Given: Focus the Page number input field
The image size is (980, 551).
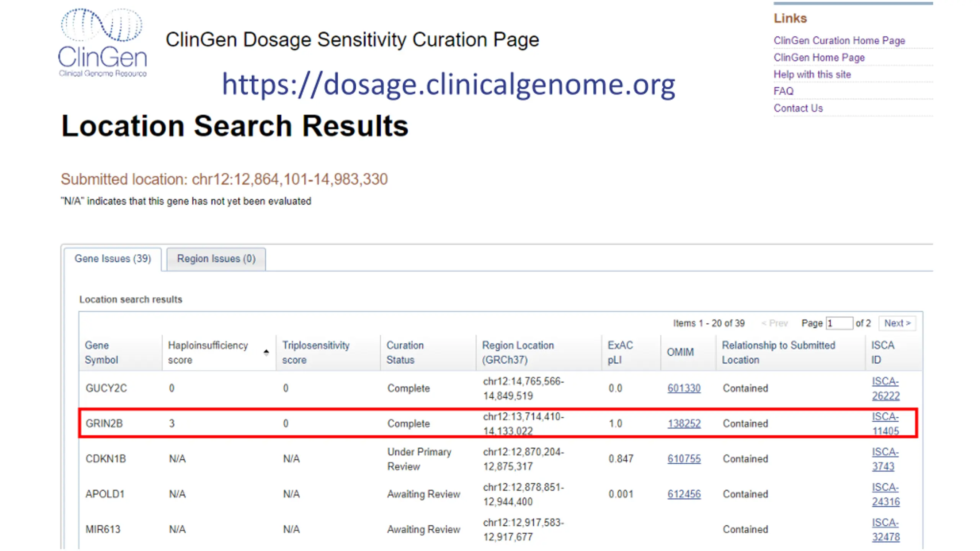Looking at the screenshot, I should [x=839, y=323].
